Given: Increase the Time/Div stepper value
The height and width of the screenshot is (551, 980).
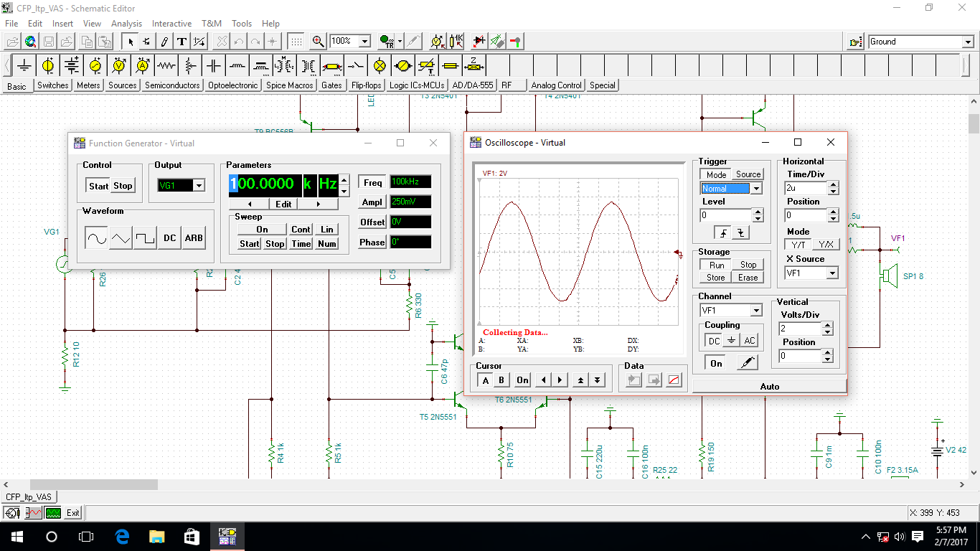Looking at the screenshot, I should pyautogui.click(x=833, y=184).
